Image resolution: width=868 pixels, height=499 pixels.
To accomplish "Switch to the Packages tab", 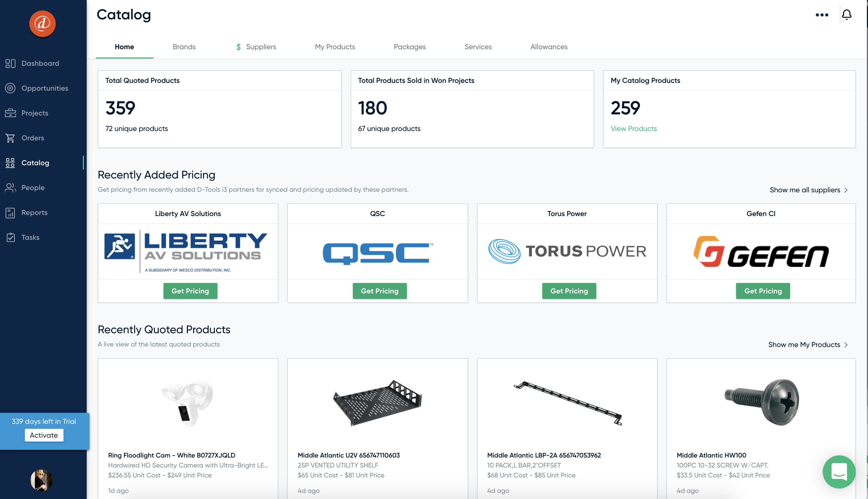I will click(x=409, y=47).
